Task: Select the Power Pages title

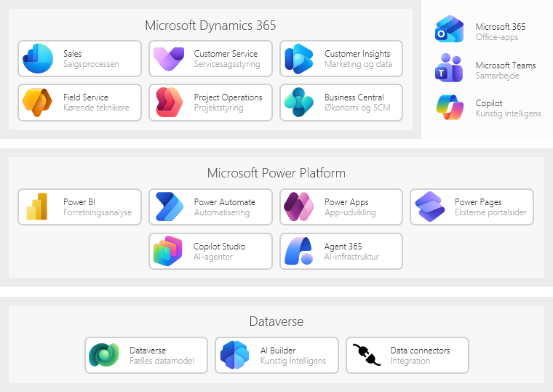Action: click(x=478, y=202)
